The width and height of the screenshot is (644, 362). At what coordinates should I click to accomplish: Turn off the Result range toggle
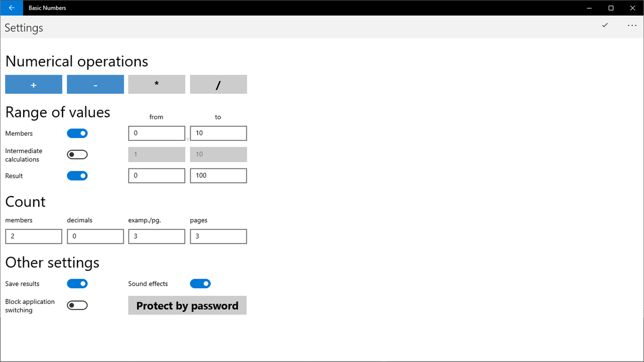coord(77,176)
